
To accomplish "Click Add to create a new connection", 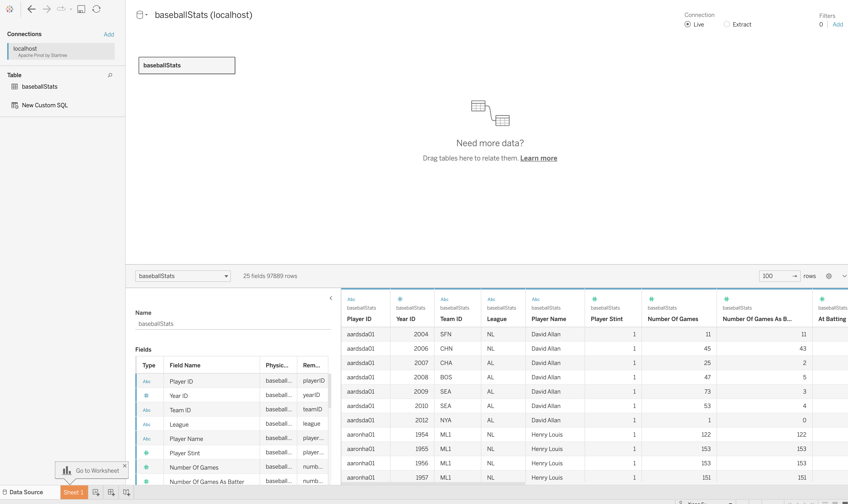I will (x=109, y=34).
